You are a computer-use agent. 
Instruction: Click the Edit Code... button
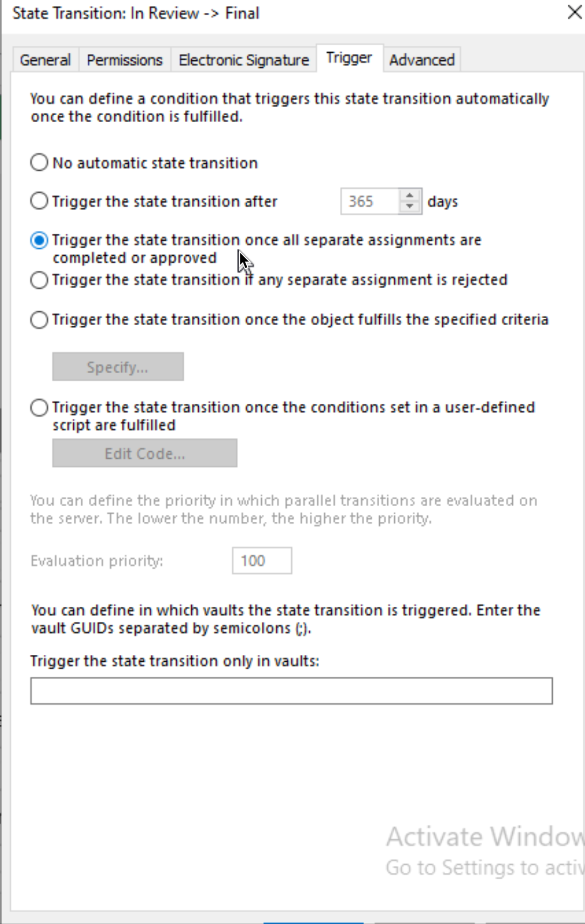point(145,453)
